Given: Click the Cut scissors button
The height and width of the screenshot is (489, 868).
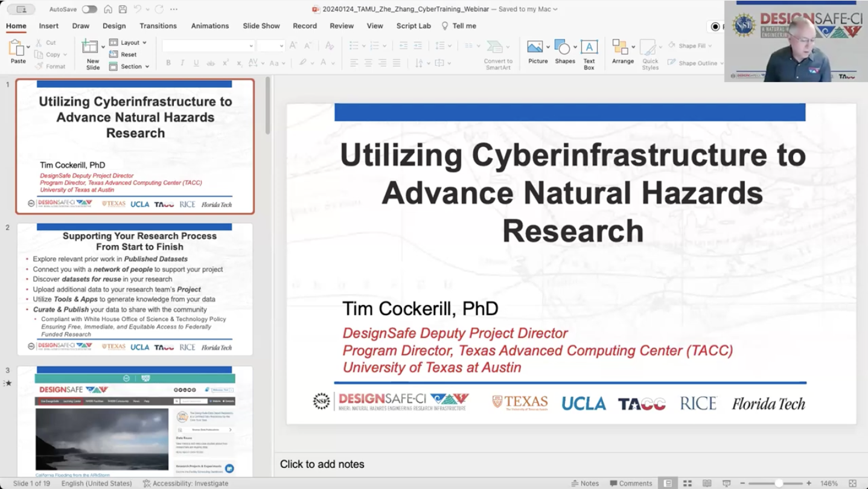Looking at the screenshot, I should 46,43.
